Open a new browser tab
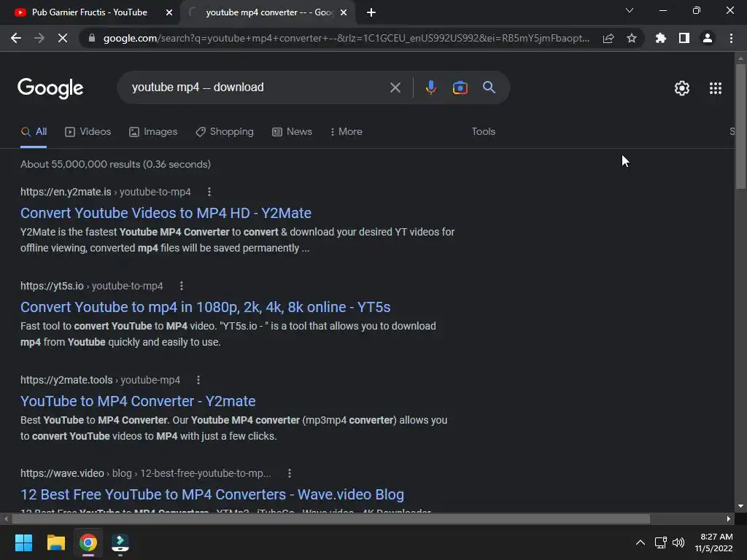Image resolution: width=747 pixels, height=560 pixels. 371,12
